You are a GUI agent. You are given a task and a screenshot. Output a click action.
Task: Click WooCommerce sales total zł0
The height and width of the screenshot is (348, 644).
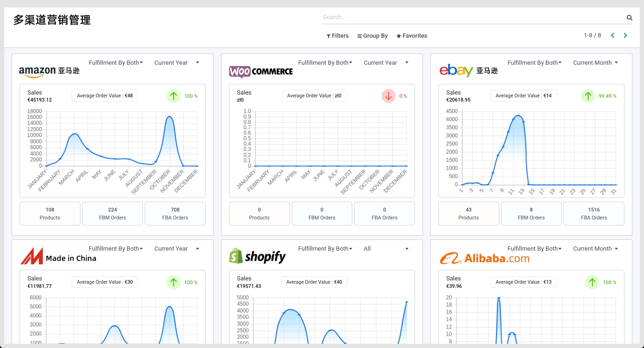241,100
